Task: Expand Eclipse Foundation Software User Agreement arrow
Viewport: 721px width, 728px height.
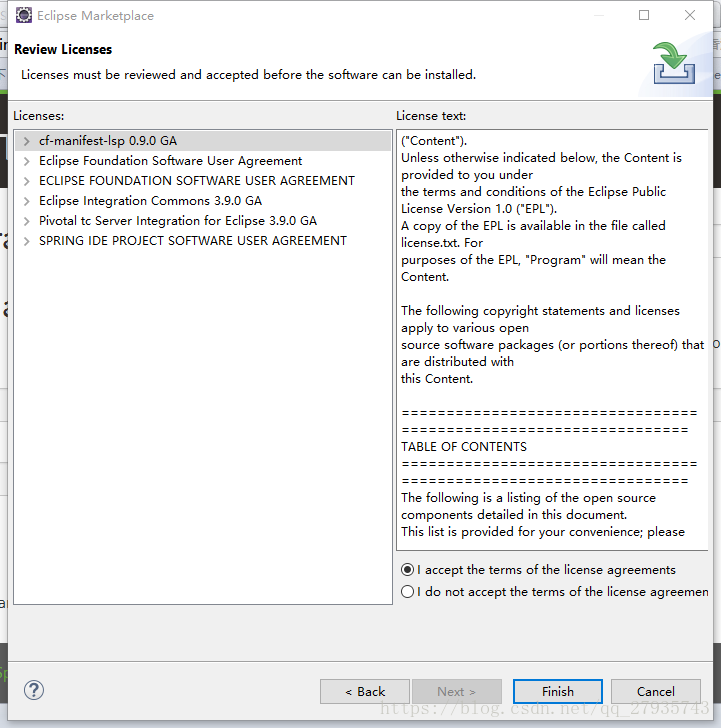Action: 26,161
